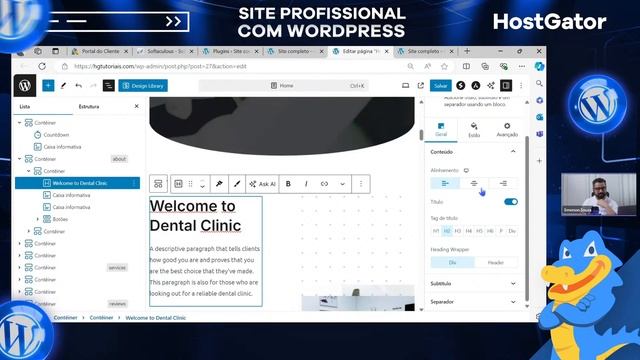
Task: Click the Salvar button
Action: tap(441, 86)
